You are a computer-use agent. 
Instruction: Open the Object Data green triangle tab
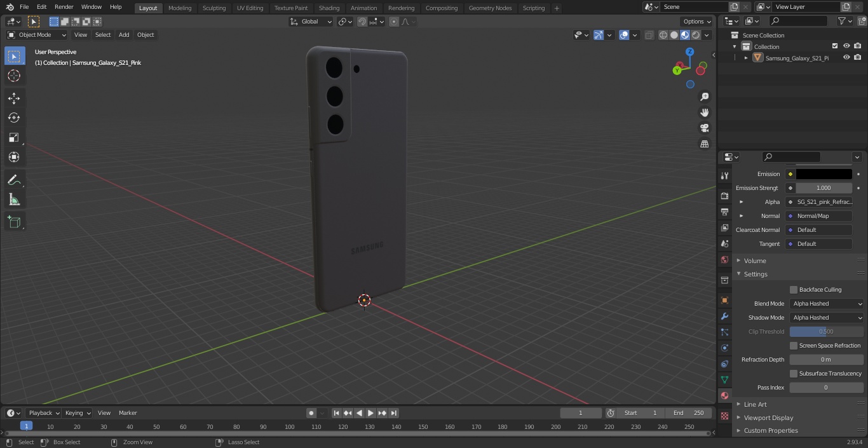coord(724,379)
